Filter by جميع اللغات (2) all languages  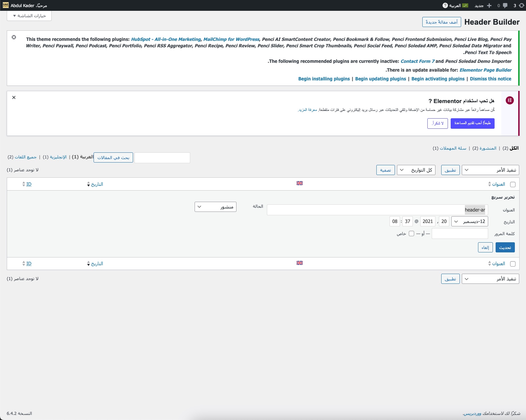coord(22,157)
